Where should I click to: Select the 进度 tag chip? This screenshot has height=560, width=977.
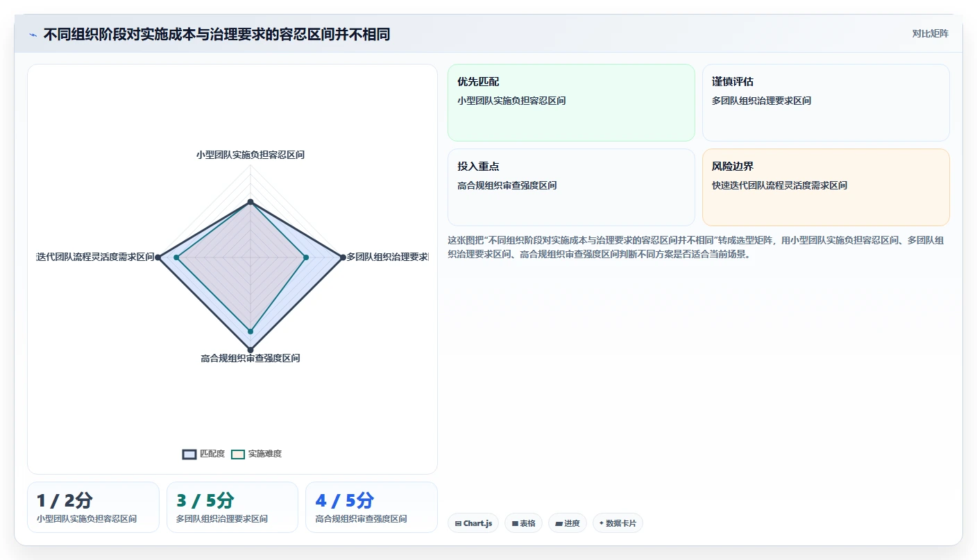(x=567, y=523)
